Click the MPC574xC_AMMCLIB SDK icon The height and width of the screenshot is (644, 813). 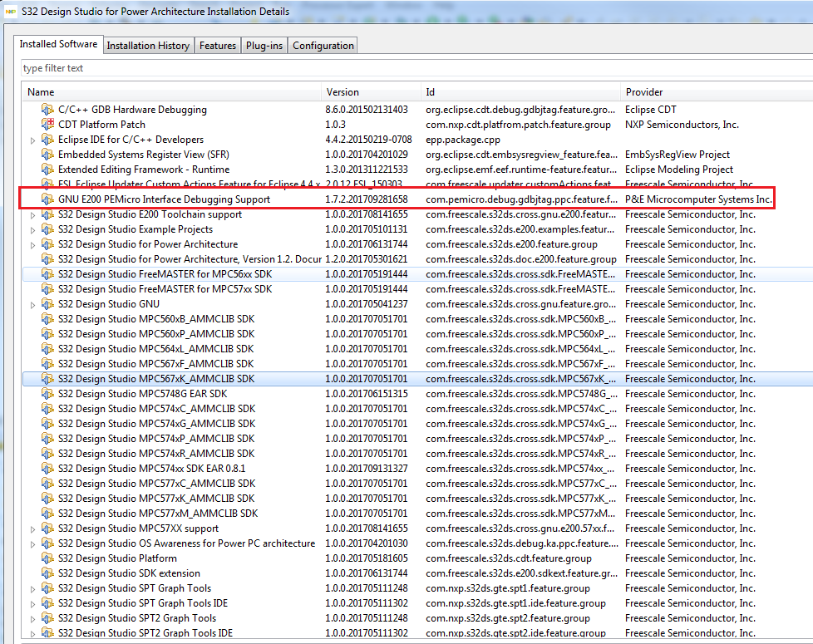(x=47, y=409)
